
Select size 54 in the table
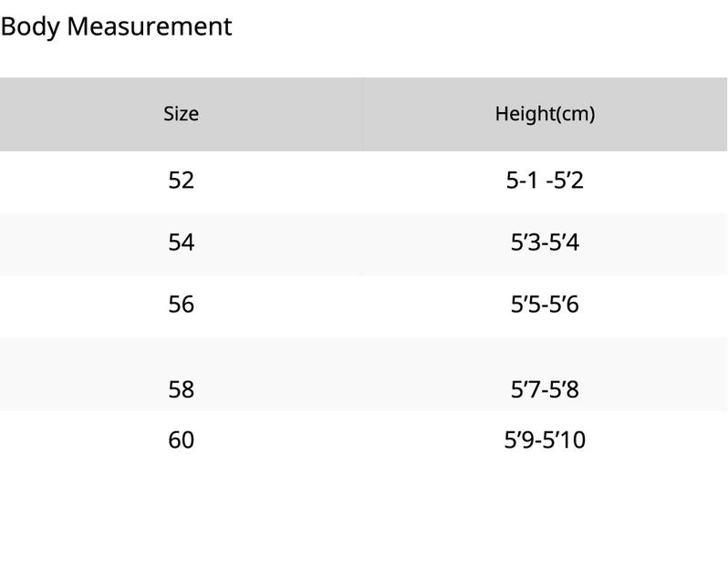pyautogui.click(x=181, y=243)
